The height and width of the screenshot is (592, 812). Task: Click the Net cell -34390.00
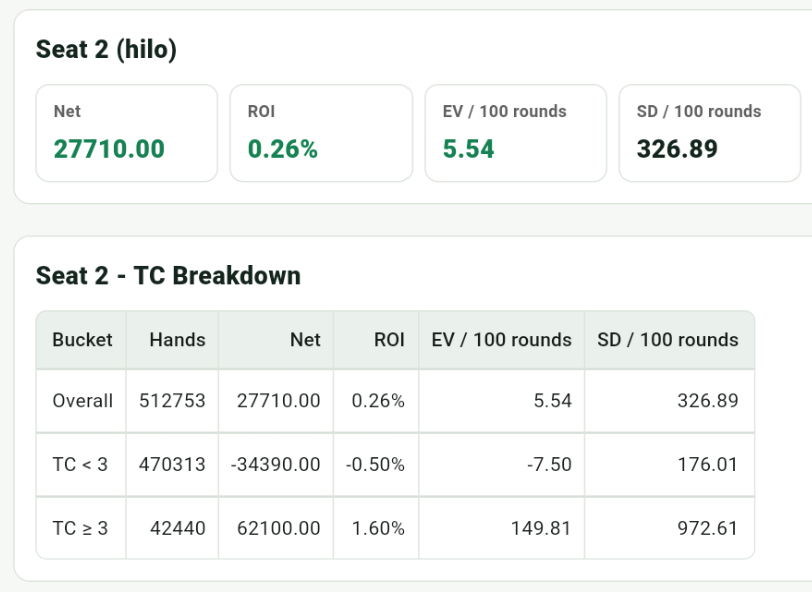pos(276,465)
